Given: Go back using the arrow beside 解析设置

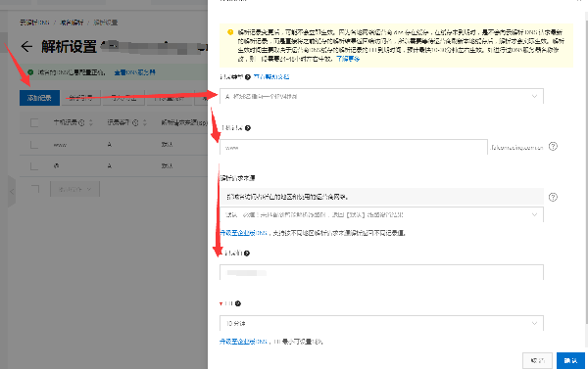Looking at the screenshot, I should (26, 47).
